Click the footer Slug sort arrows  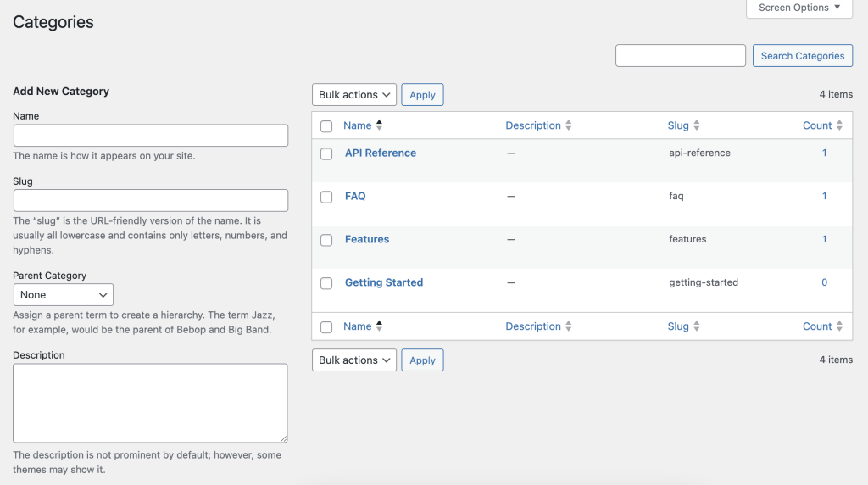click(697, 326)
